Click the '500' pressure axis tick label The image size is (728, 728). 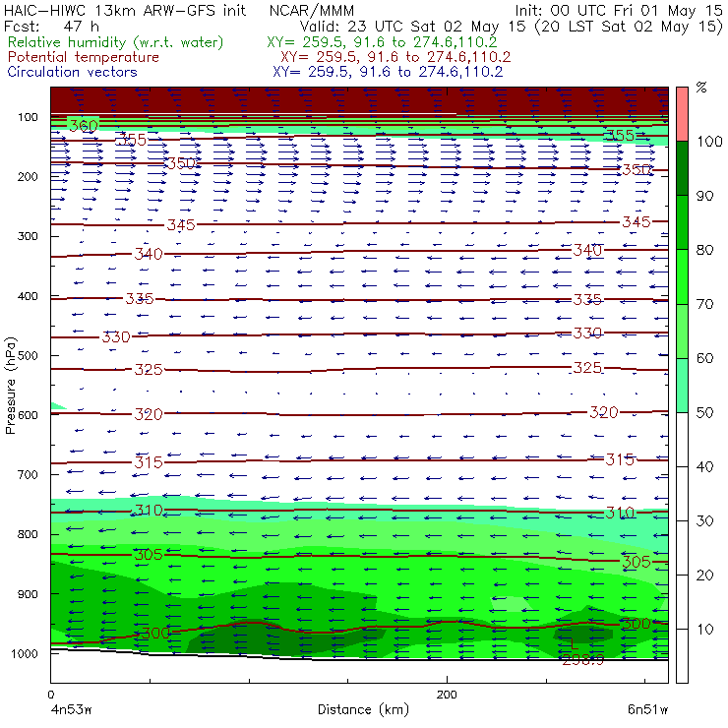(28, 355)
